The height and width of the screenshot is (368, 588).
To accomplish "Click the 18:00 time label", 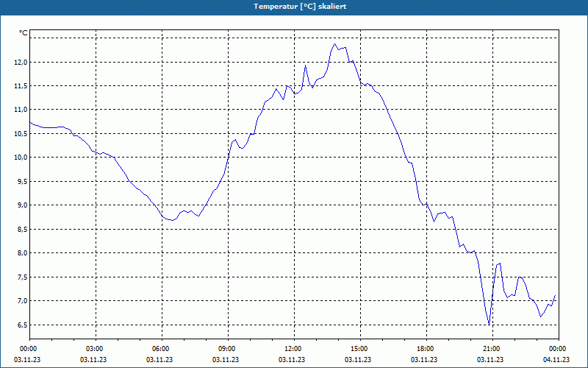I will point(426,349).
